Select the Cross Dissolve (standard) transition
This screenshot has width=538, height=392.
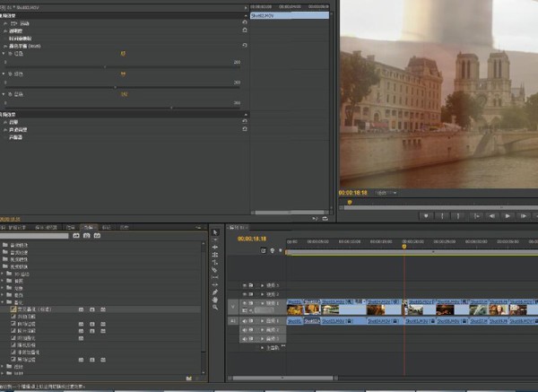[34, 309]
